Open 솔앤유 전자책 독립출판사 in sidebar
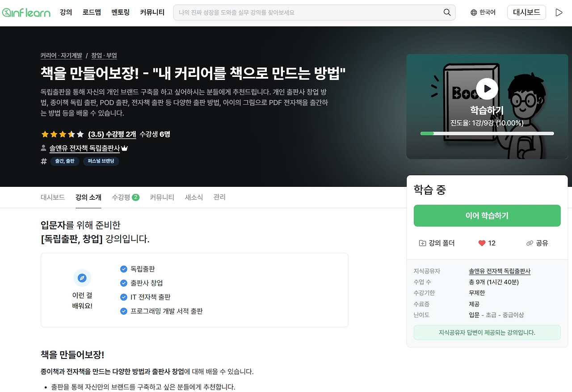Screen dimensions: 572x392 [x=500, y=271]
